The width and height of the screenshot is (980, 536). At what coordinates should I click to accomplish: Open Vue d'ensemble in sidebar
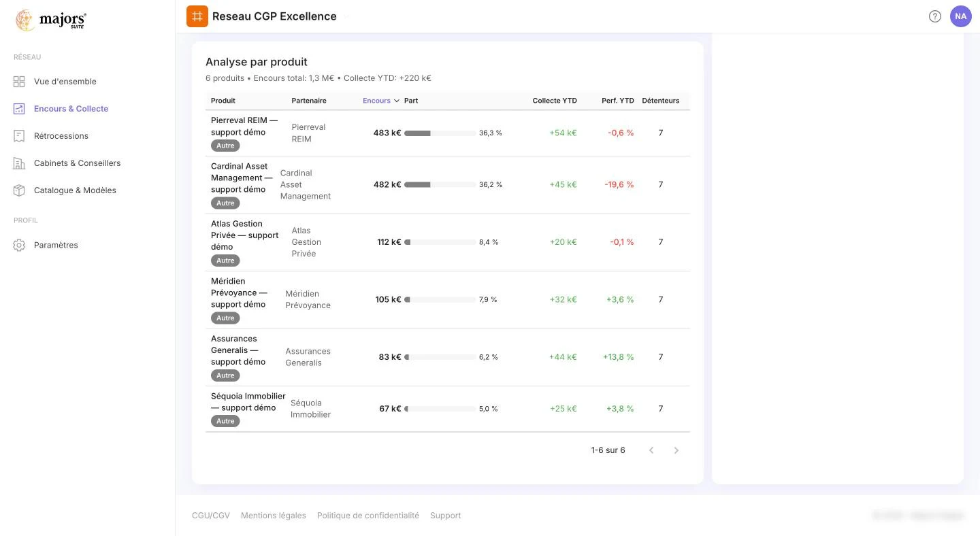click(x=65, y=82)
